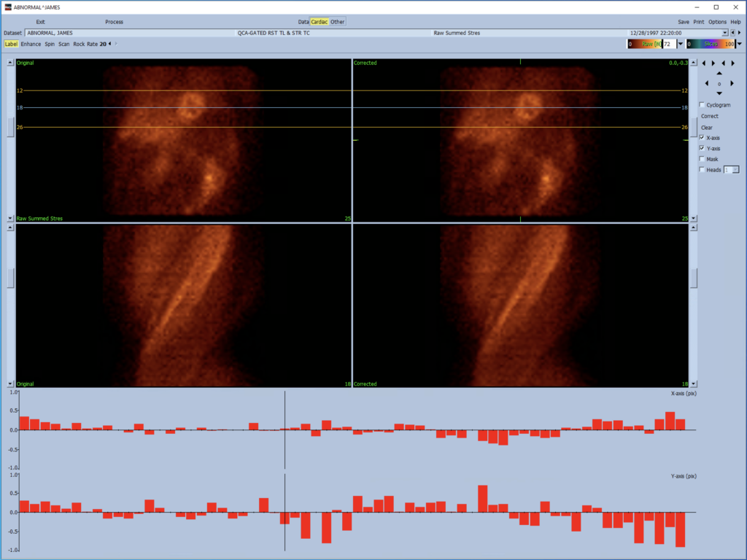Click the Raw color scale bar

pyautogui.click(x=645, y=44)
